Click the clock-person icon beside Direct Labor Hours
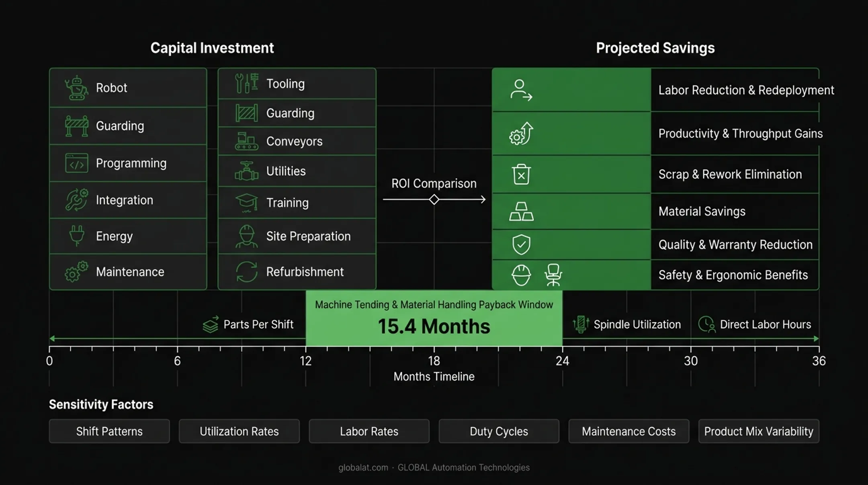Viewport: 868px width, 485px height. click(707, 324)
